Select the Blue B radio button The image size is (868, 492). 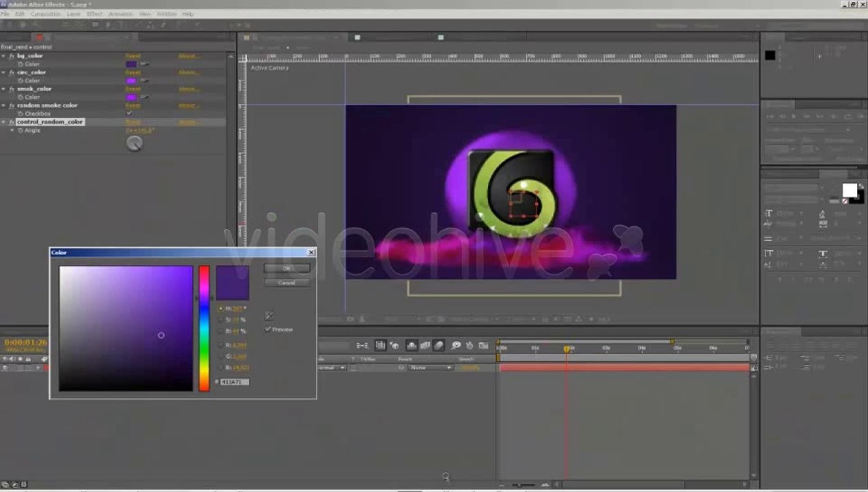click(x=221, y=368)
